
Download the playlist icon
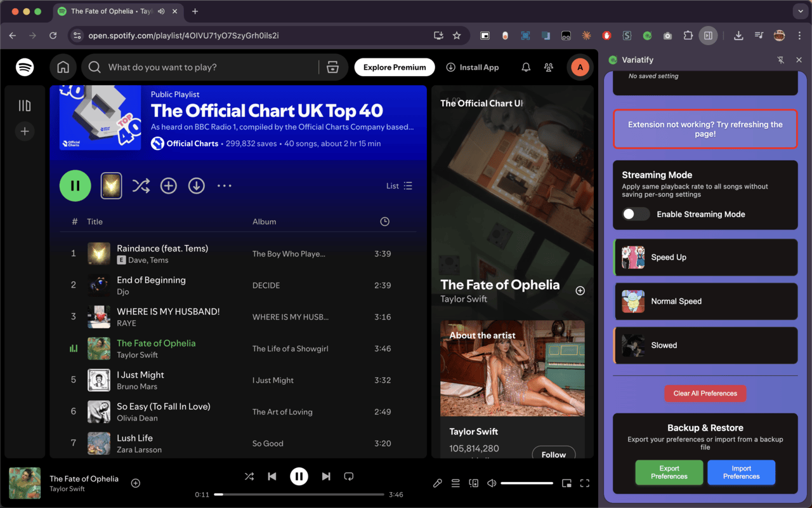pyautogui.click(x=197, y=186)
